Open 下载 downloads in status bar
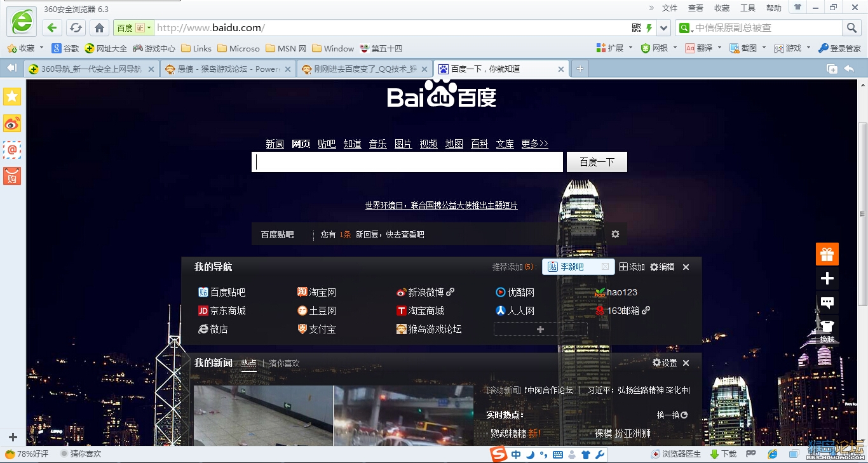The width and height of the screenshot is (868, 463). pyautogui.click(x=723, y=454)
